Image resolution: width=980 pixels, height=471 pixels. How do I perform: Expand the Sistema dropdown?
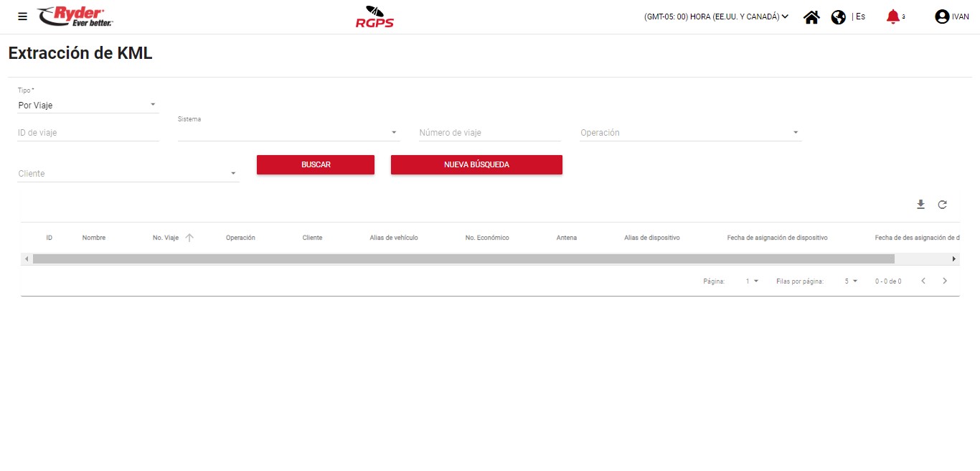[x=288, y=133]
